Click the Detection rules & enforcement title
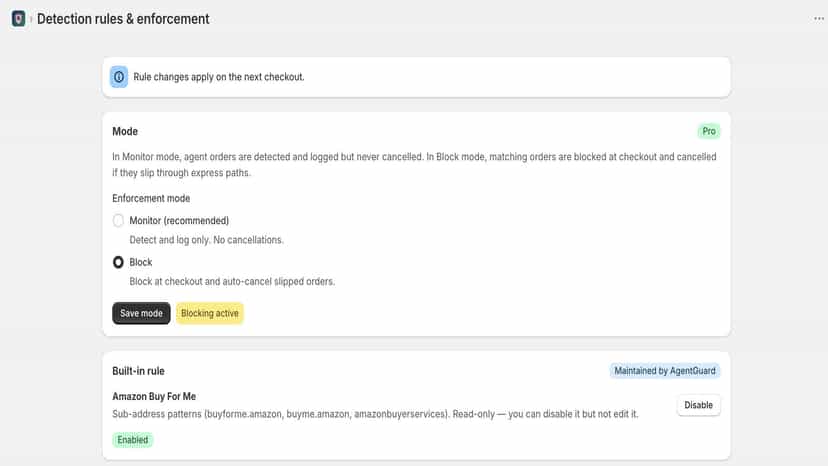The width and height of the screenshot is (828, 466). pos(123,19)
